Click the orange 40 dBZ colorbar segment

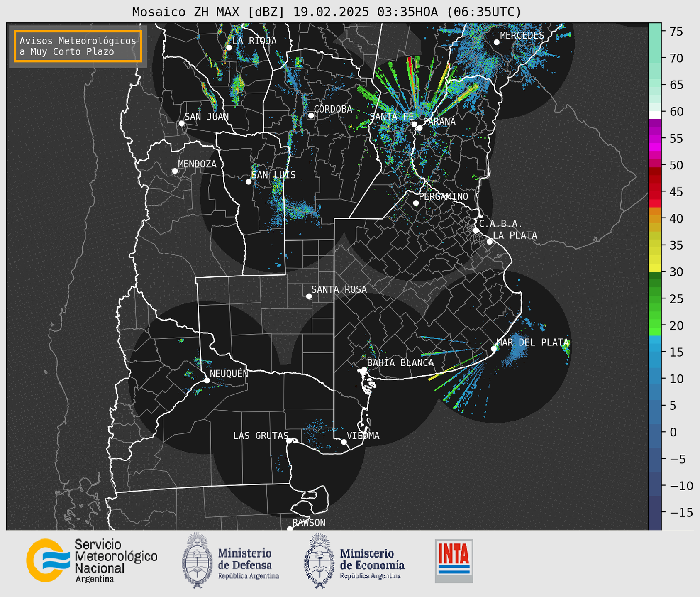pos(655,218)
